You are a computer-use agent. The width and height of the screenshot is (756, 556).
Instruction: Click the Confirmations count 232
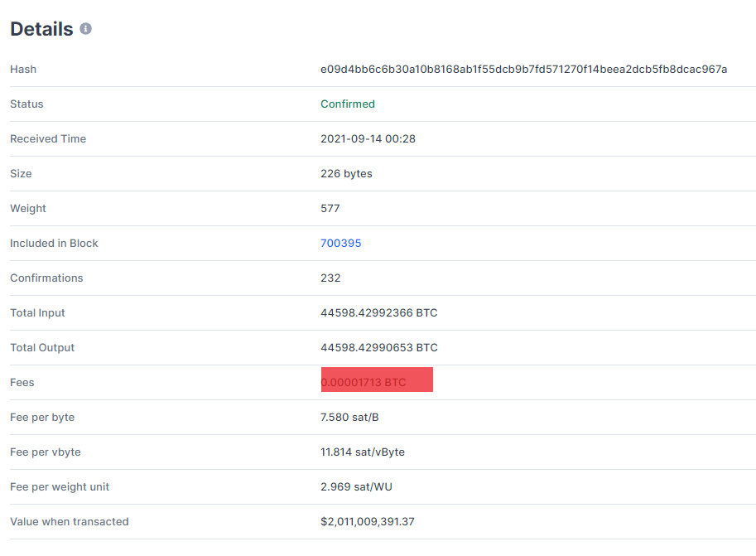(x=330, y=278)
